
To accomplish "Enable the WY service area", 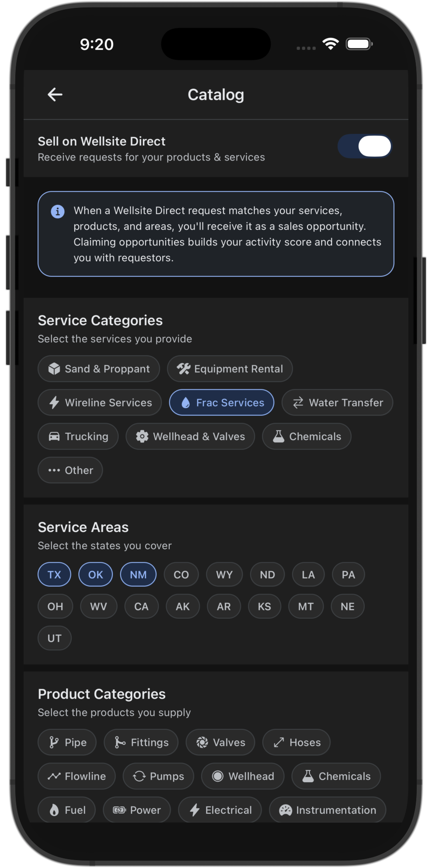I will point(224,574).
